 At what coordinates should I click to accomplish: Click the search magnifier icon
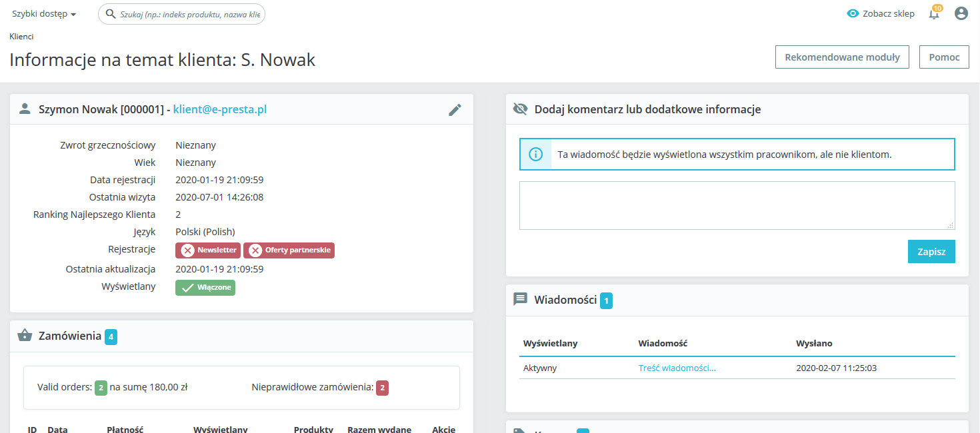(x=111, y=14)
